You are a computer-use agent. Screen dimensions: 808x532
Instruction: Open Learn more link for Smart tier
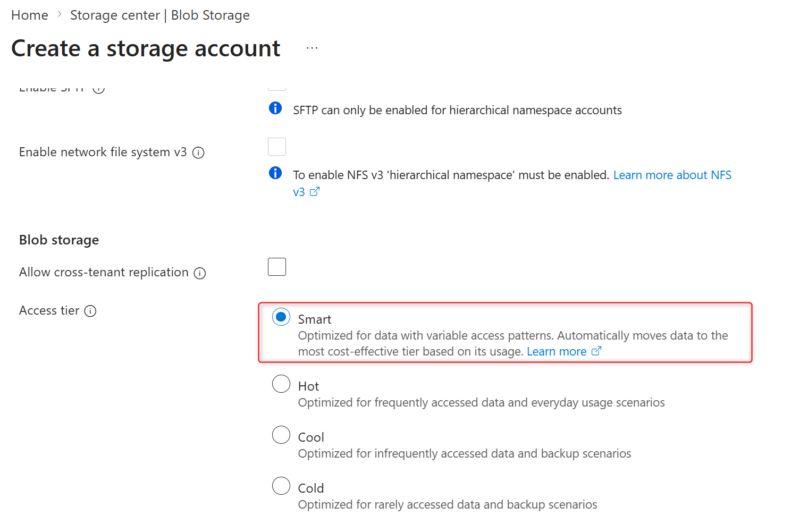click(557, 352)
